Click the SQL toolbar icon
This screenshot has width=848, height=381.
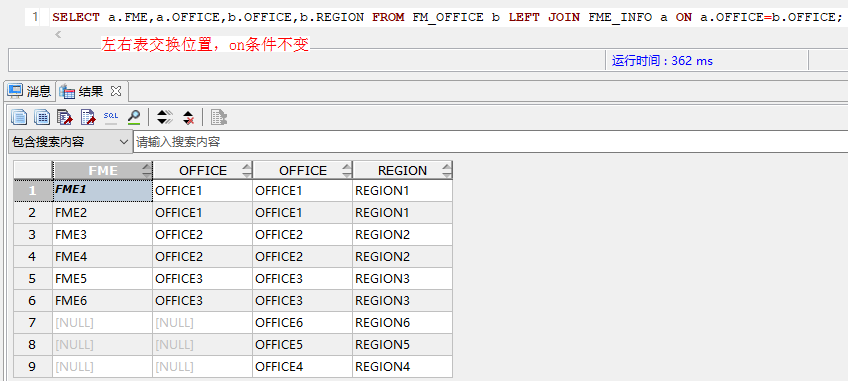click(x=111, y=117)
